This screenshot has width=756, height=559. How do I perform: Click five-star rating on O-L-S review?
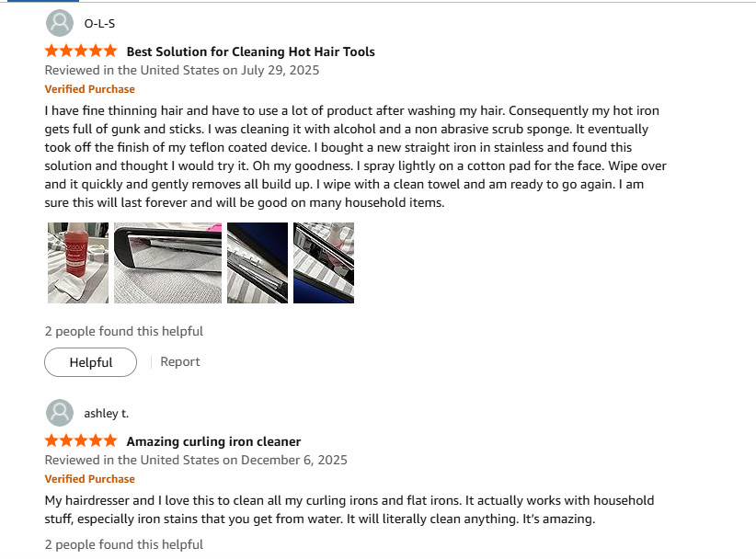[81, 51]
